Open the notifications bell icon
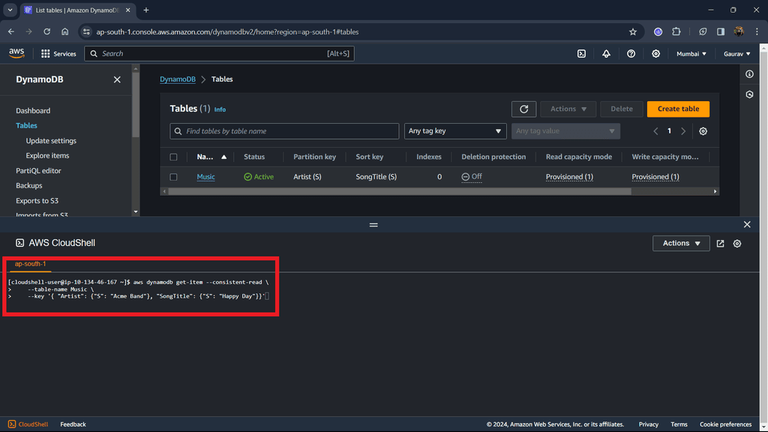Screen dimensions: 768x432 pos(606,54)
